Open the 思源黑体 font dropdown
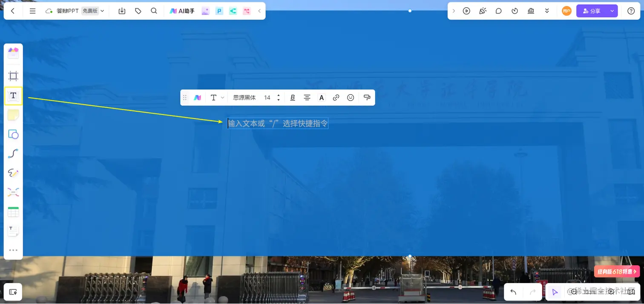 [244, 98]
